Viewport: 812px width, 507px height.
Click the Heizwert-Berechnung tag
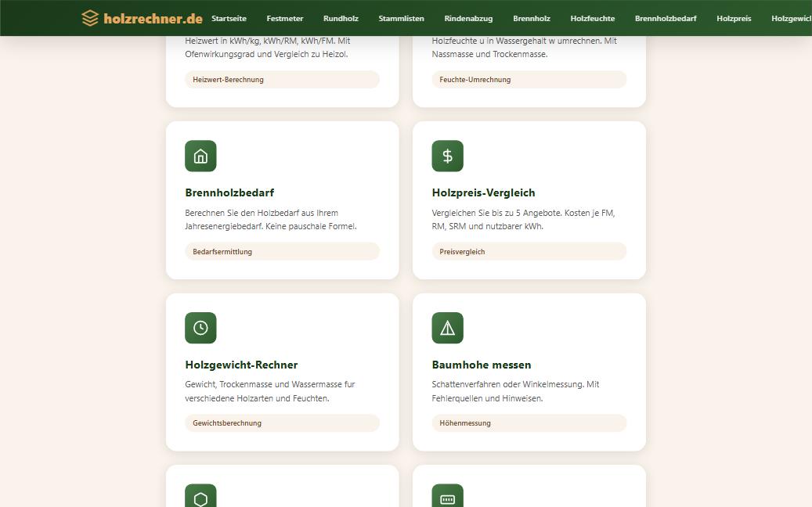[x=282, y=80]
